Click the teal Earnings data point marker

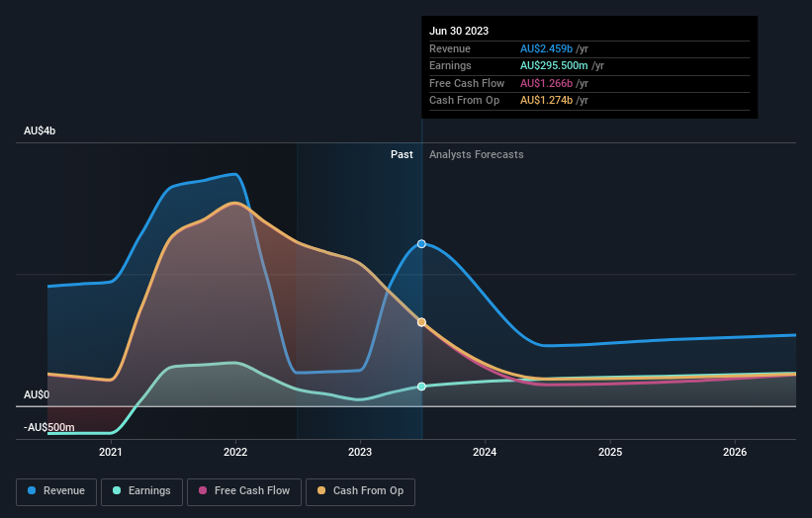click(x=421, y=387)
